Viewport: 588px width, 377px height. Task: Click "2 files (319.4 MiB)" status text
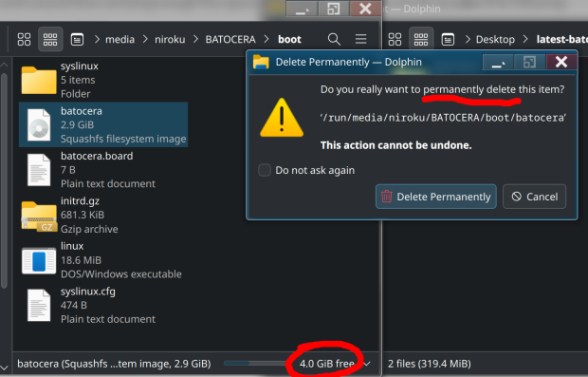(x=429, y=364)
